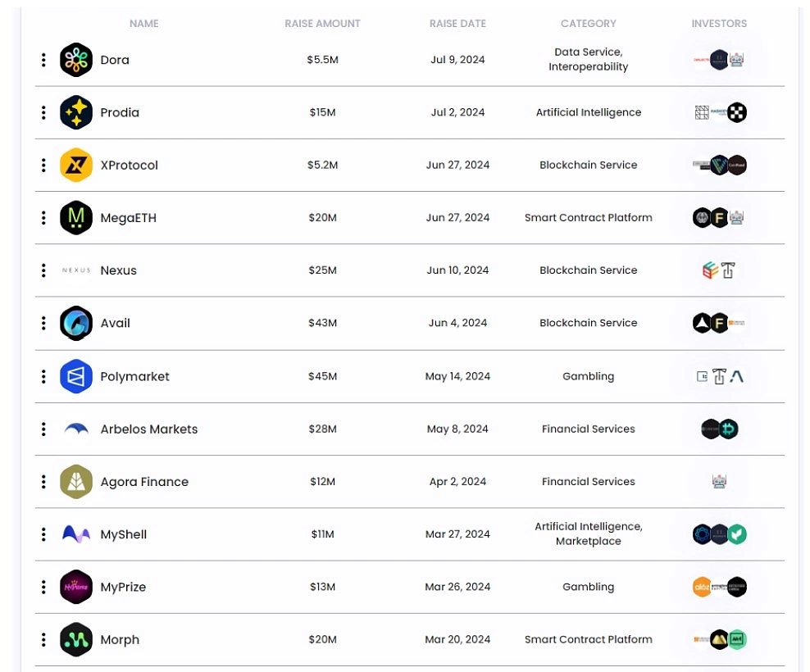This screenshot has width=810, height=672.
Task: Open the three-dot menu for Dora
Action: pos(43,59)
